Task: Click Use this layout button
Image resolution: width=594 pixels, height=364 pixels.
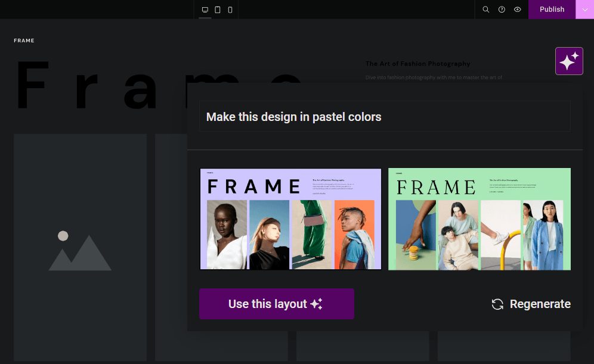Action: (277, 304)
